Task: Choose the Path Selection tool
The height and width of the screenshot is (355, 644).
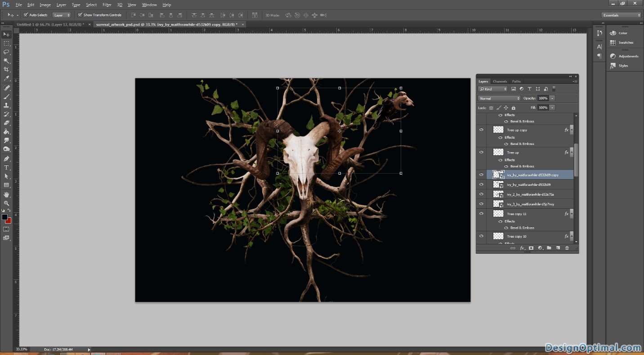Action: 6,176
